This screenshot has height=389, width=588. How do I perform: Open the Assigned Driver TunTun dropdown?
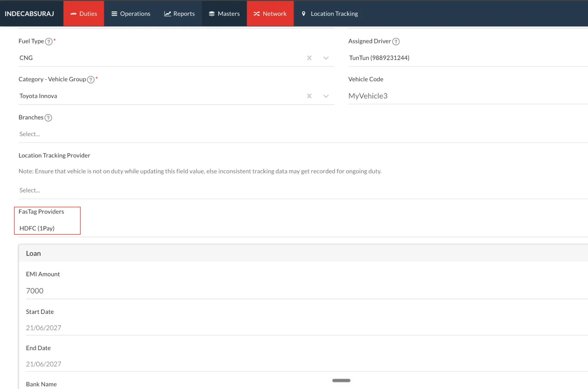[468, 58]
